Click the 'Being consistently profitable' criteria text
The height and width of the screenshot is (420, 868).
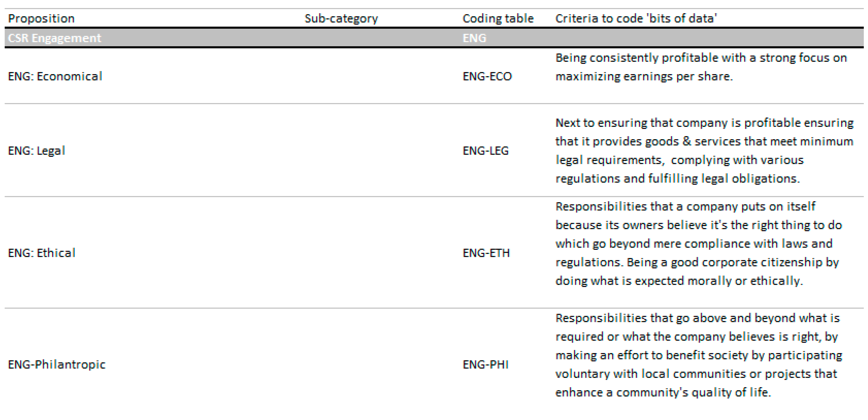point(701,58)
